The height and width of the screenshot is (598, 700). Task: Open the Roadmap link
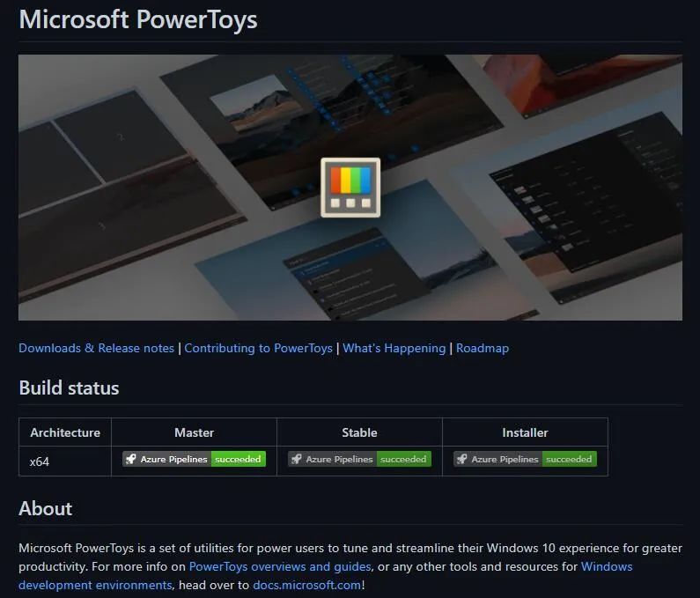click(x=483, y=348)
